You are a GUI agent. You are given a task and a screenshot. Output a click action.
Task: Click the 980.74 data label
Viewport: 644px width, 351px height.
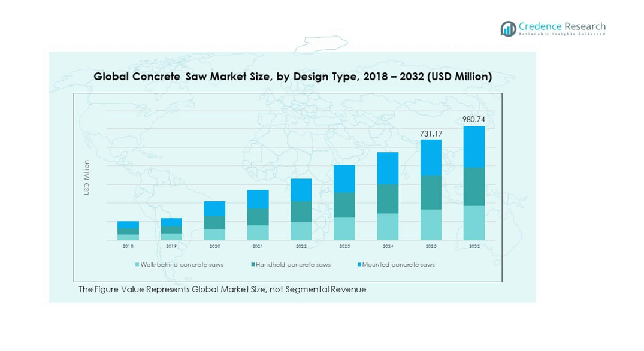[473, 120]
